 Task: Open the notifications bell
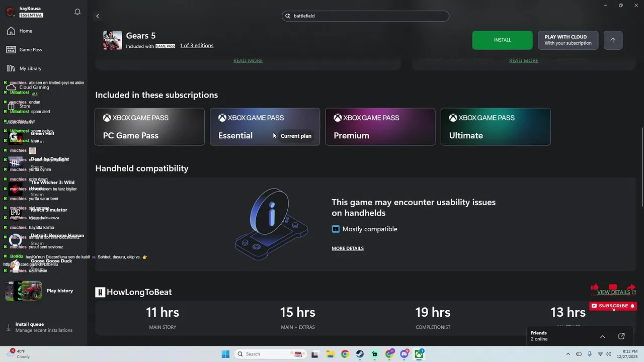77,12
